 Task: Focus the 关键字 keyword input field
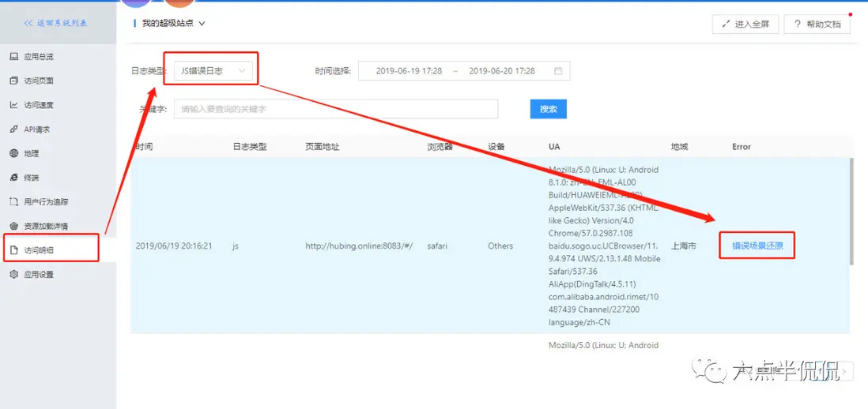click(336, 109)
